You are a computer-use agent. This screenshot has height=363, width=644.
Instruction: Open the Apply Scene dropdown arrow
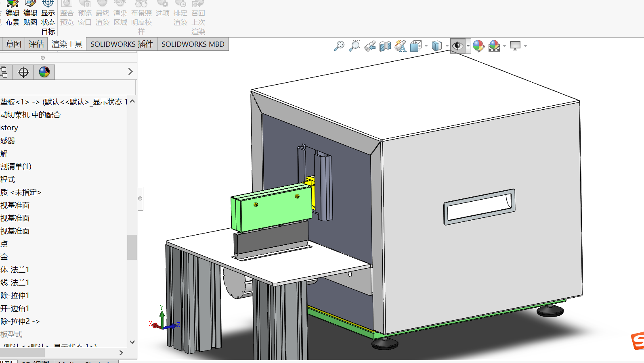pos(504,46)
